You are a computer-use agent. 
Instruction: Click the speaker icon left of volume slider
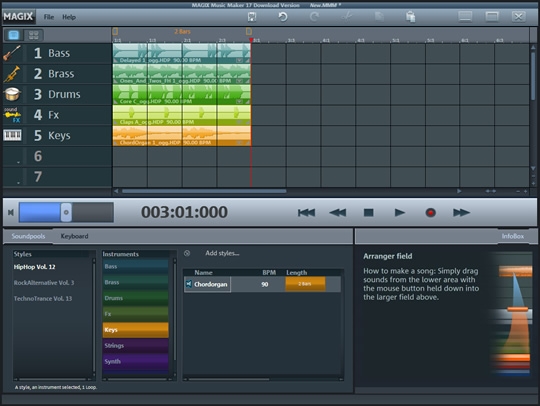(11, 212)
